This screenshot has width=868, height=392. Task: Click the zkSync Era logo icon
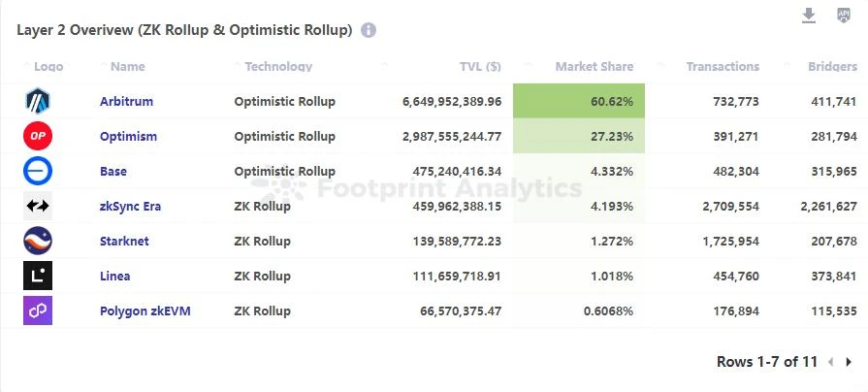(x=38, y=206)
